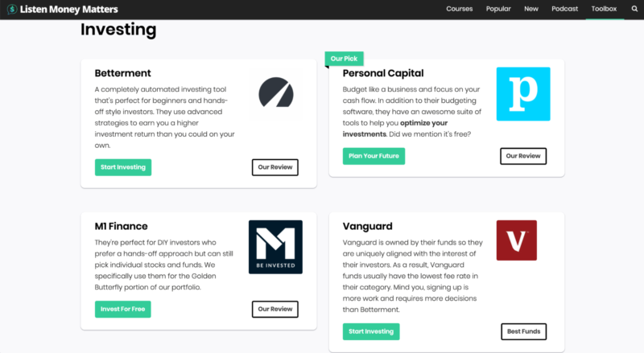Open Betterment's Our Review button
Viewport: 644px width, 353px height.
[275, 167]
